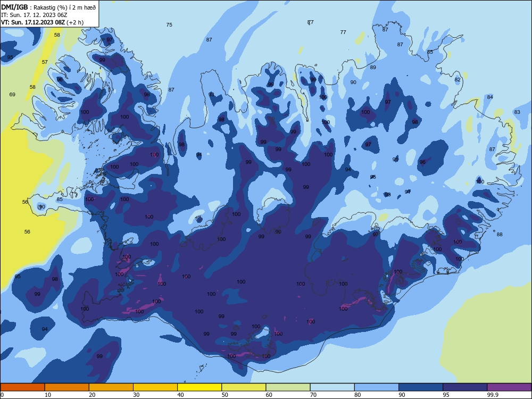The image size is (532, 399).
Task: Click the light blue 80–90 legend swatch
Action: pos(377,387)
